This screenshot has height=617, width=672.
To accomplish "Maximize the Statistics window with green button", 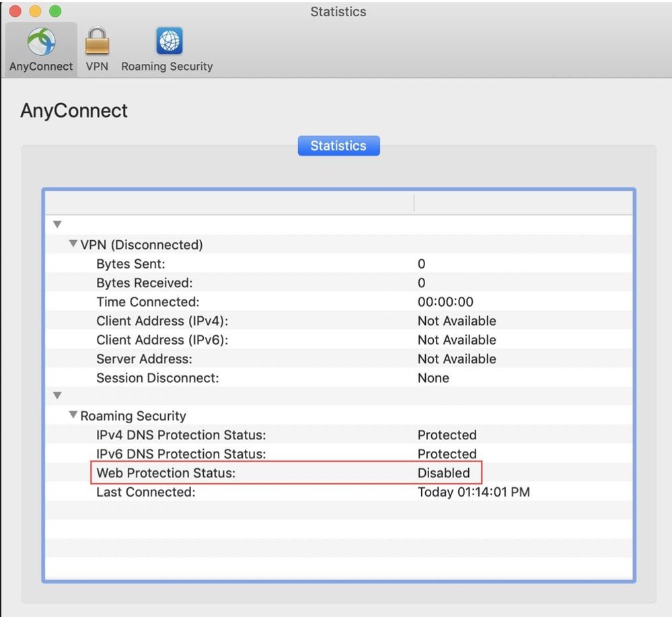I will [x=55, y=11].
